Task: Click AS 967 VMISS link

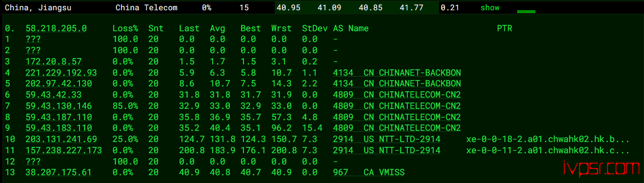Action: (x=369, y=172)
